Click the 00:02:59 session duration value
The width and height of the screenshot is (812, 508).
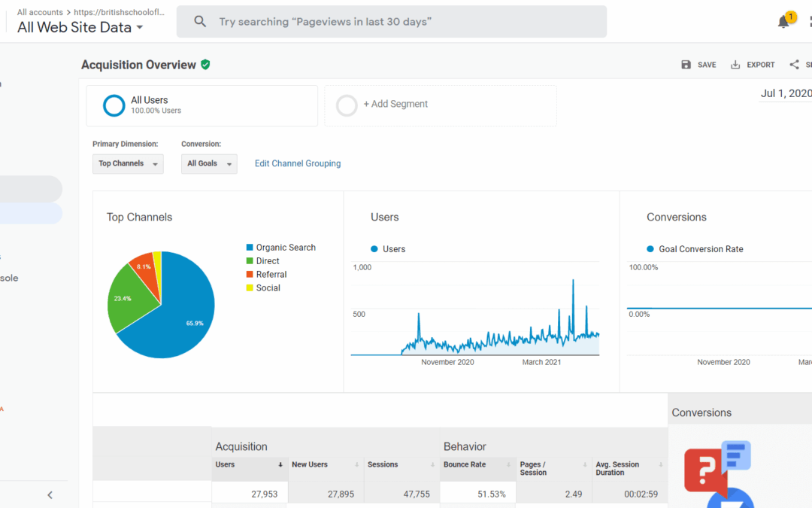coord(641,494)
